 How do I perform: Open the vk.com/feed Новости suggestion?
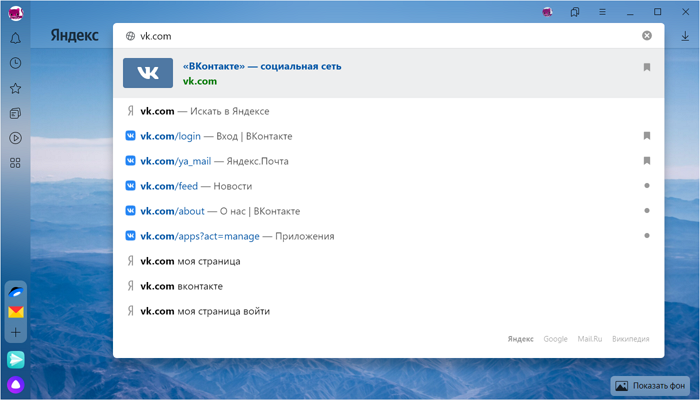388,186
